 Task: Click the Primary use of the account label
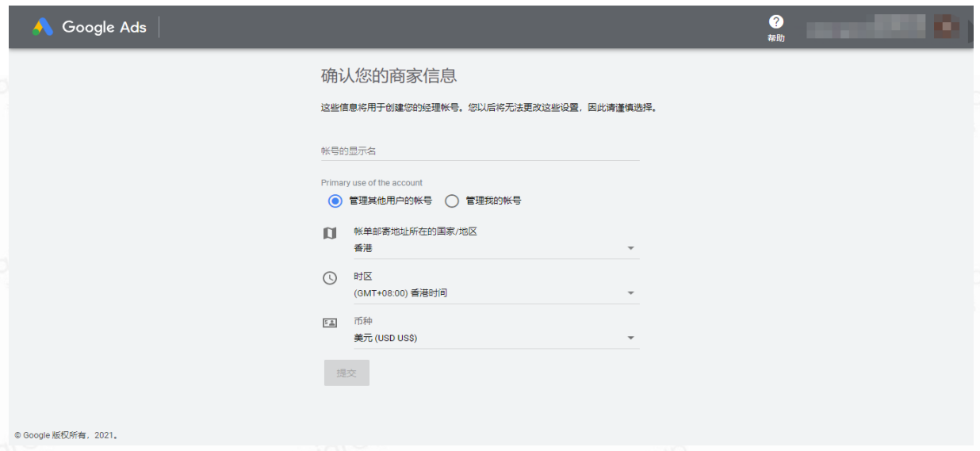[x=372, y=183]
